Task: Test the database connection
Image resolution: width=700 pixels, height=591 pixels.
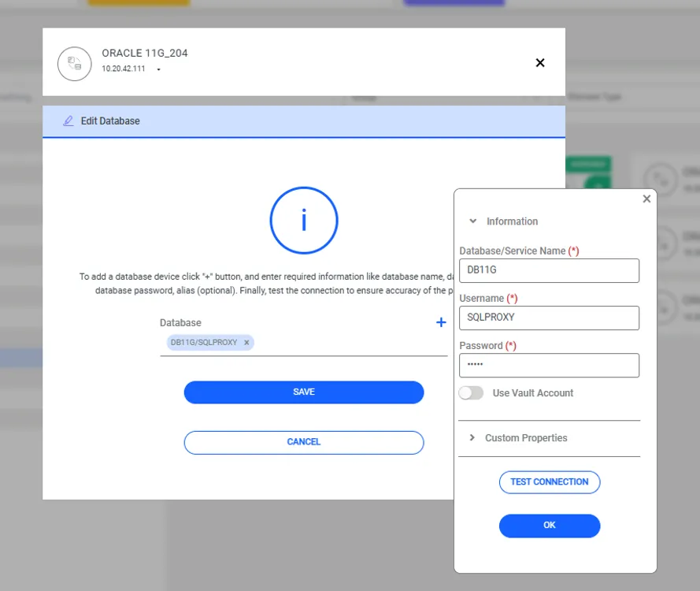Action: click(549, 482)
